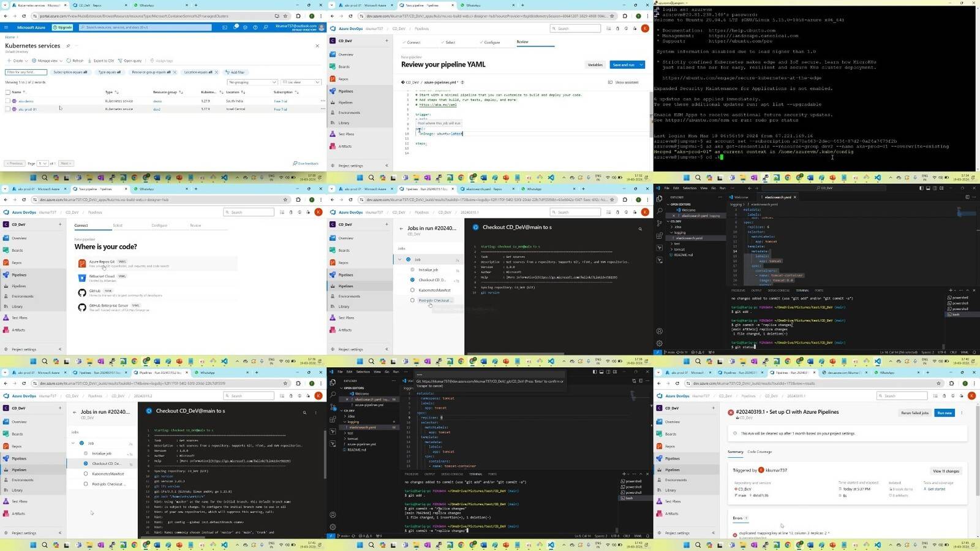This screenshot has width=980, height=551.
Task: Open Explorer in VS Code showing the Git URL prompt
Action: click(x=333, y=382)
